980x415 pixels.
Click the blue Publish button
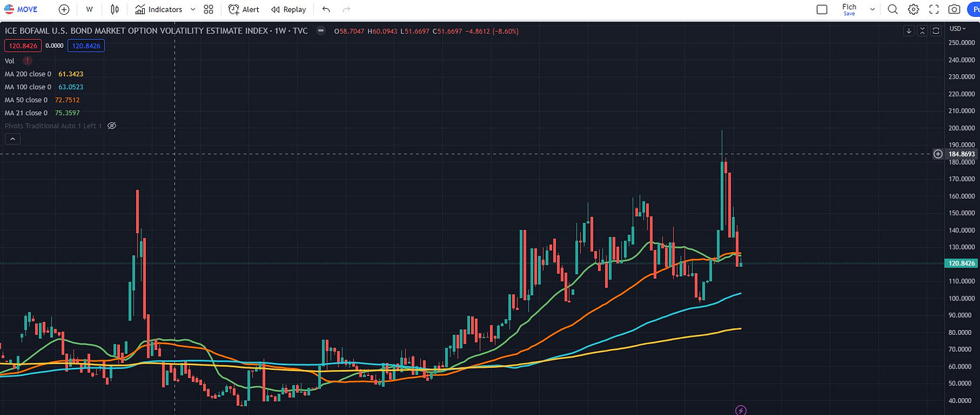pyautogui.click(x=974, y=9)
